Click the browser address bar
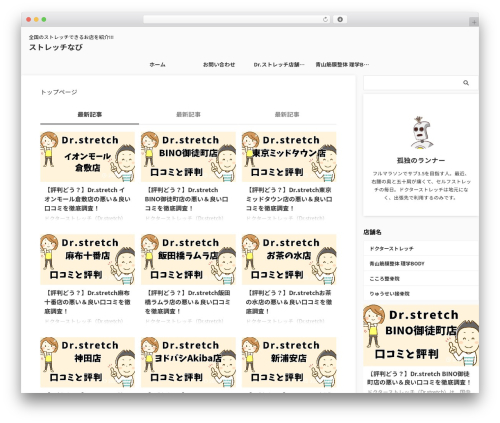500x423 pixels. tap(236, 19)
